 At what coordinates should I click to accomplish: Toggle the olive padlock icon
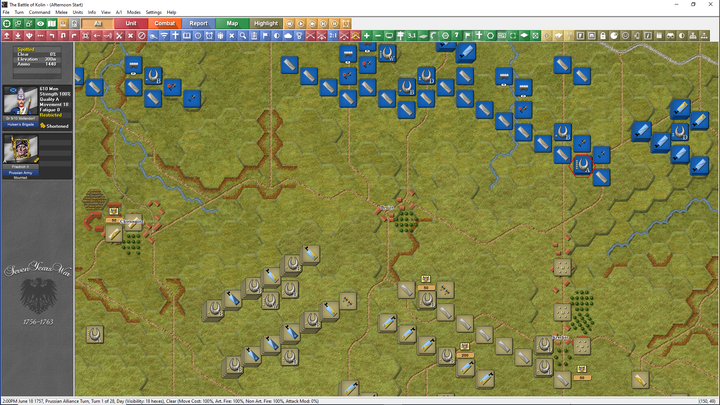coord(603,35)
